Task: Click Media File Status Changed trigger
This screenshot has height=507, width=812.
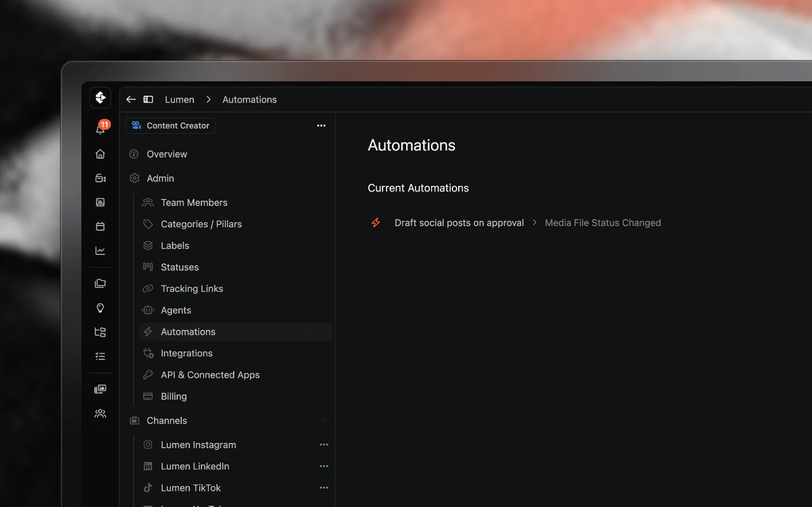Action: (603, 223)
